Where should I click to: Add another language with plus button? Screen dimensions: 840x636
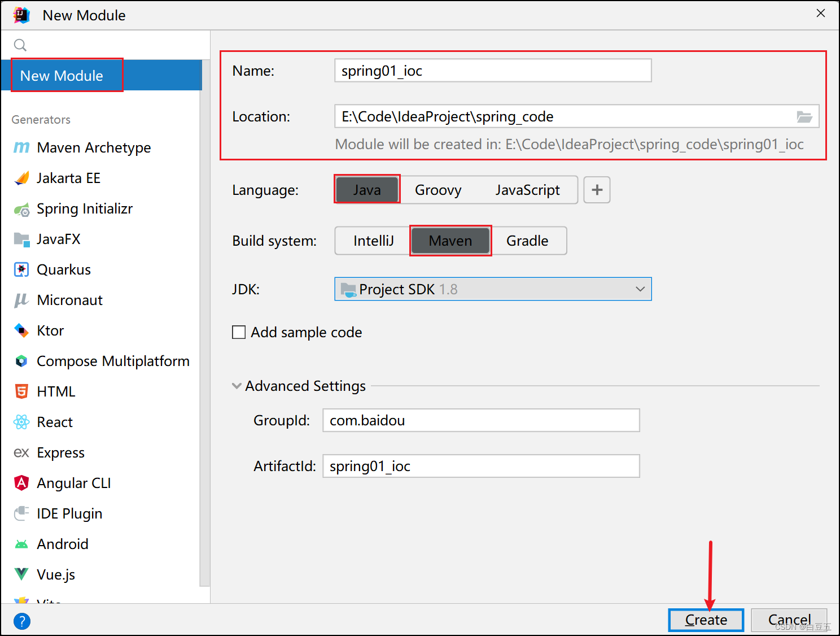coord(597,190)
